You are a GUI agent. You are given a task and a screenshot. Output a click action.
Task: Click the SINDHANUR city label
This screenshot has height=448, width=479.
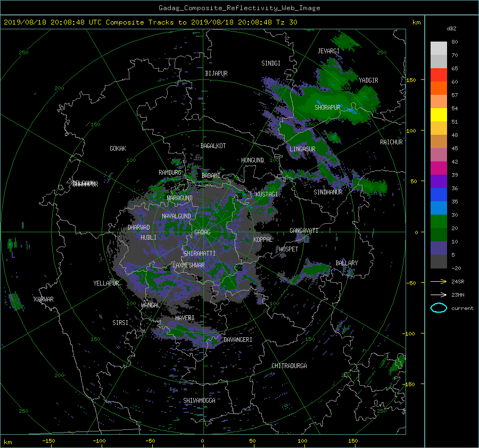(x=328, y=192)
